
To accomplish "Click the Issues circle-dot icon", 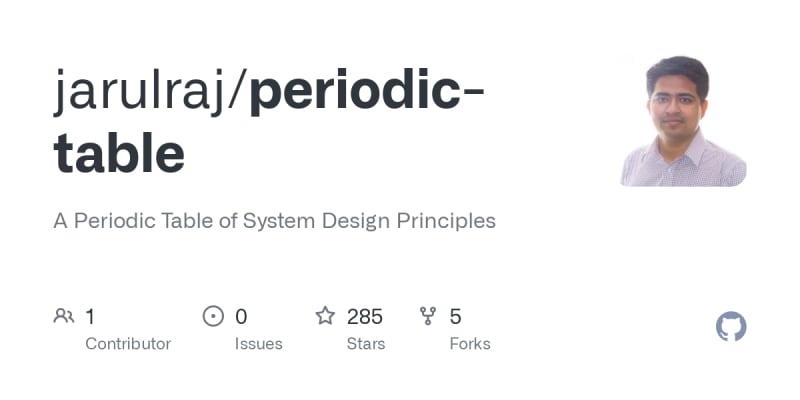I will [213, 317].
